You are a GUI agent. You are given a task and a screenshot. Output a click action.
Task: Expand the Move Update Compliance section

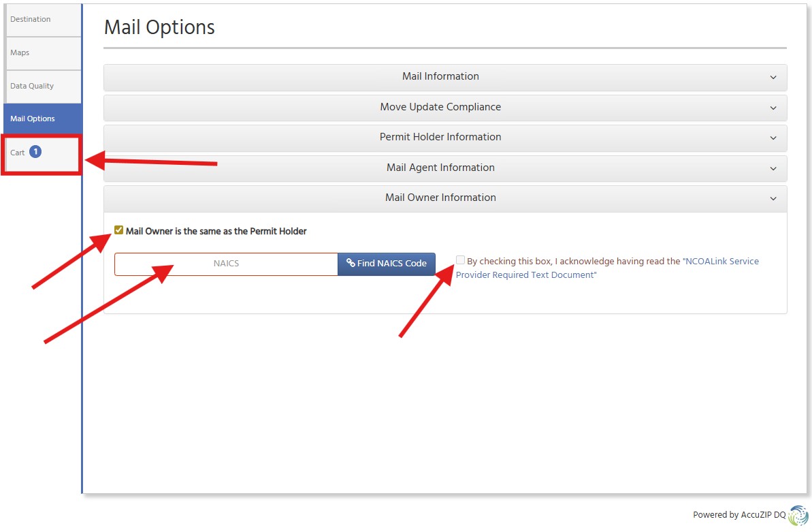coord(440,107)
